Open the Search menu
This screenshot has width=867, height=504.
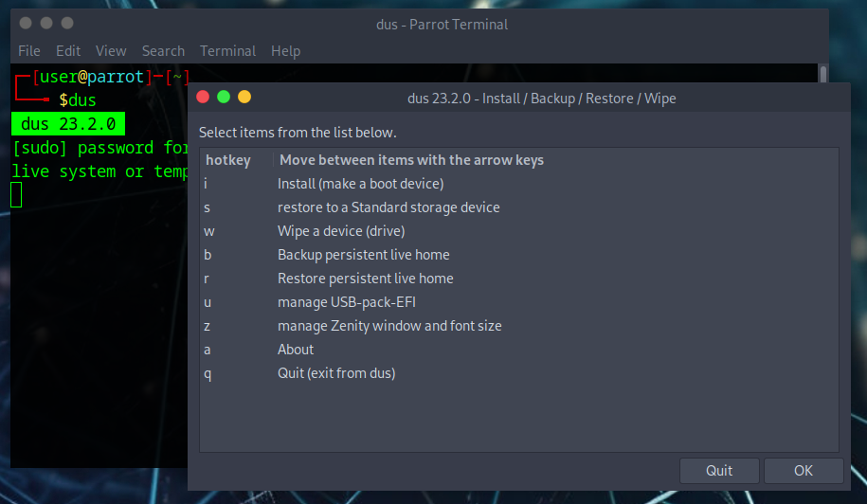coord(163,51)
